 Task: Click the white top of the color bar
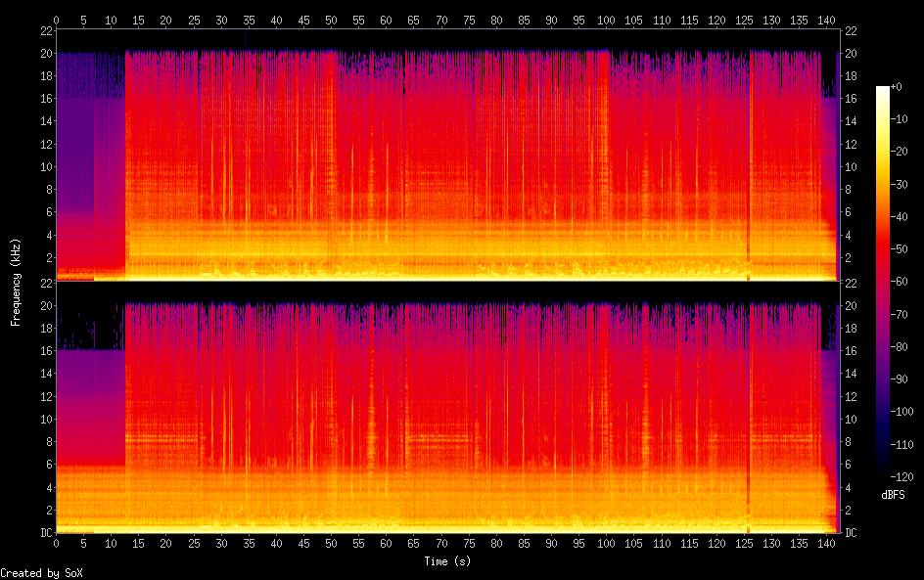(x=883, y=90)
